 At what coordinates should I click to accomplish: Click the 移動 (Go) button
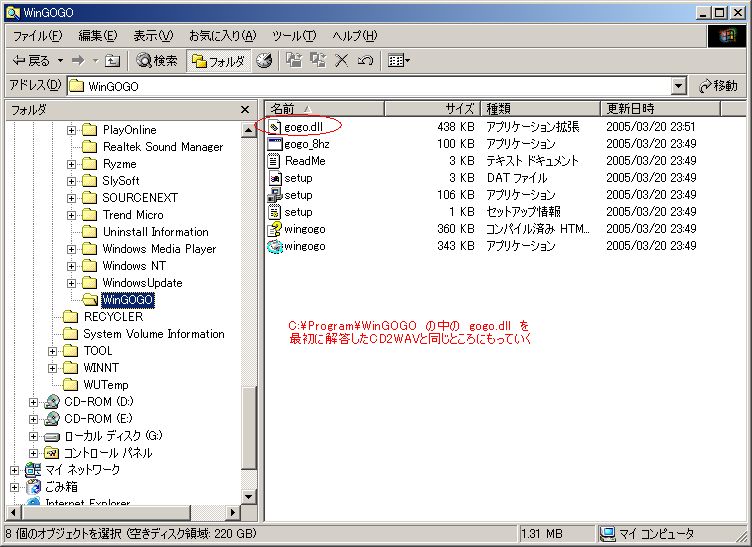tap(718, 86)
